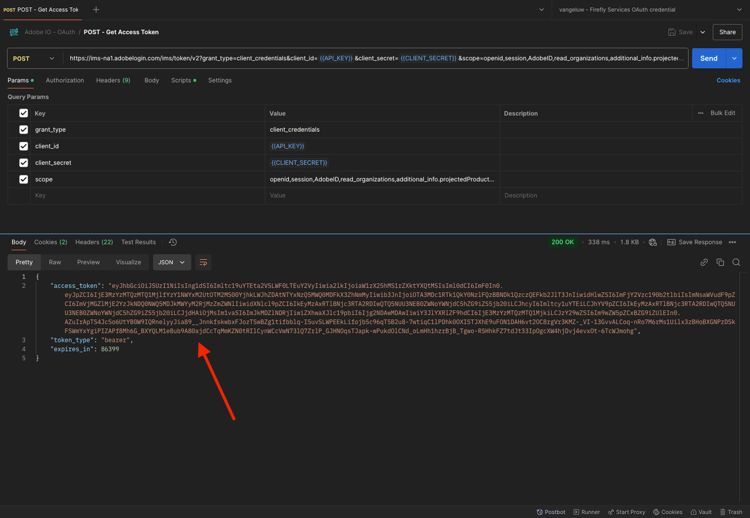
Task: Click the network globe icon next to 1.8 KB
Action: [x=652, y=242]
